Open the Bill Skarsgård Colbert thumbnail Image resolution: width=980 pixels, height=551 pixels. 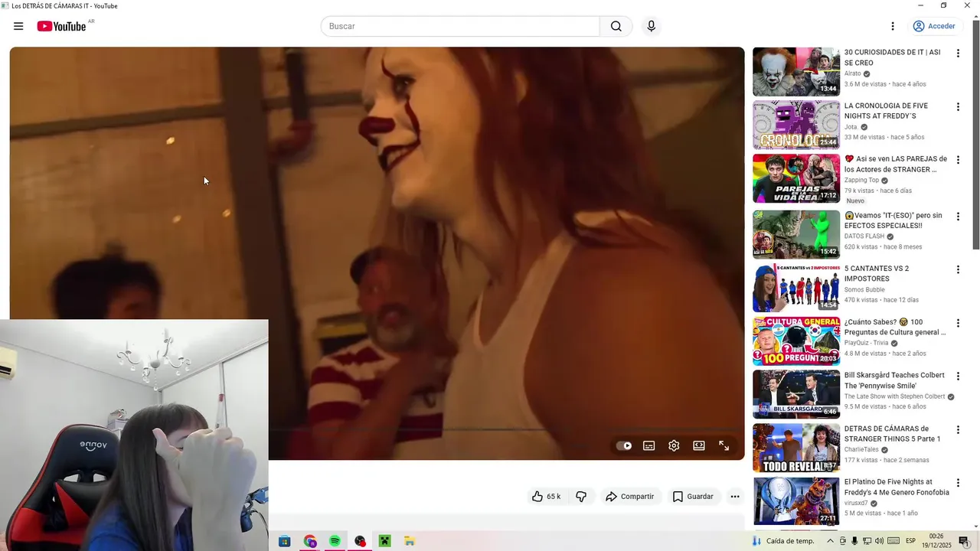click(796, 395)
